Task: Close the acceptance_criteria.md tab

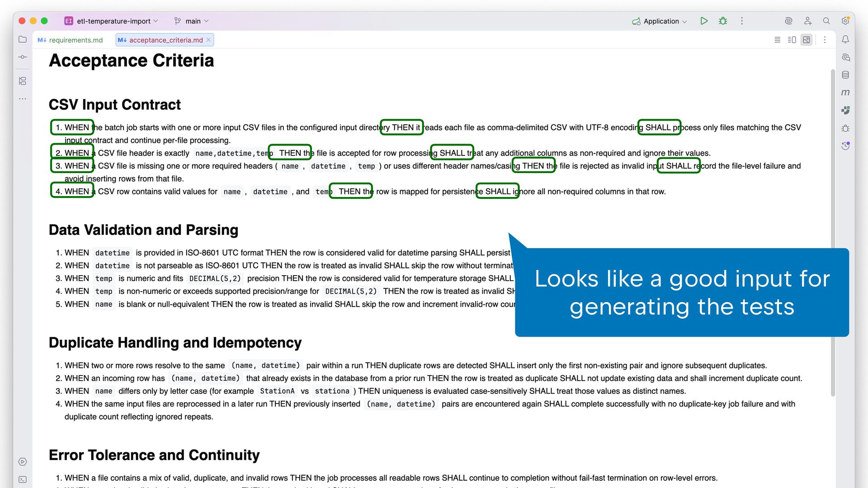Action: 208,40
